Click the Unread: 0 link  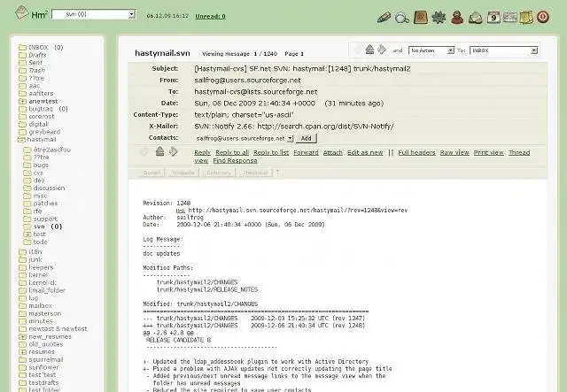(210, 16)
